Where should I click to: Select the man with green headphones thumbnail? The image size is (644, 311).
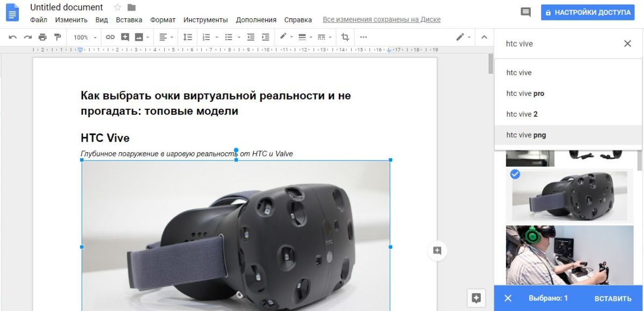click(569, 255)
